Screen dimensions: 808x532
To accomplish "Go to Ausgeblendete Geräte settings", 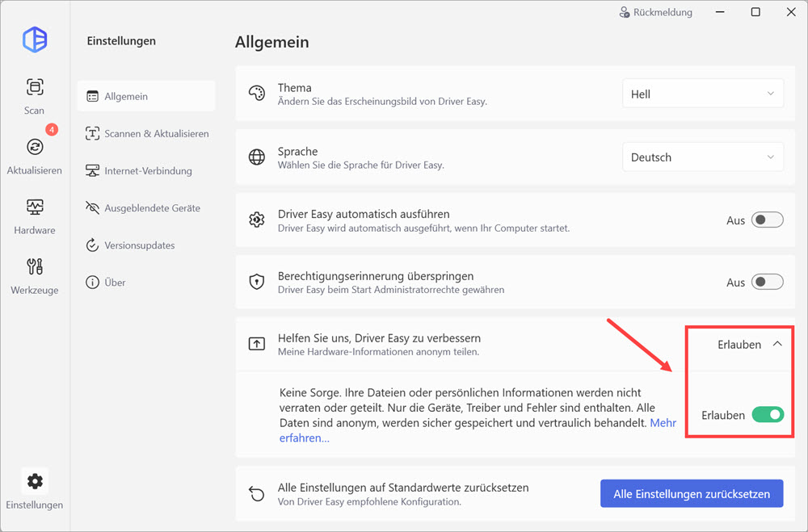I will point(146,208).
